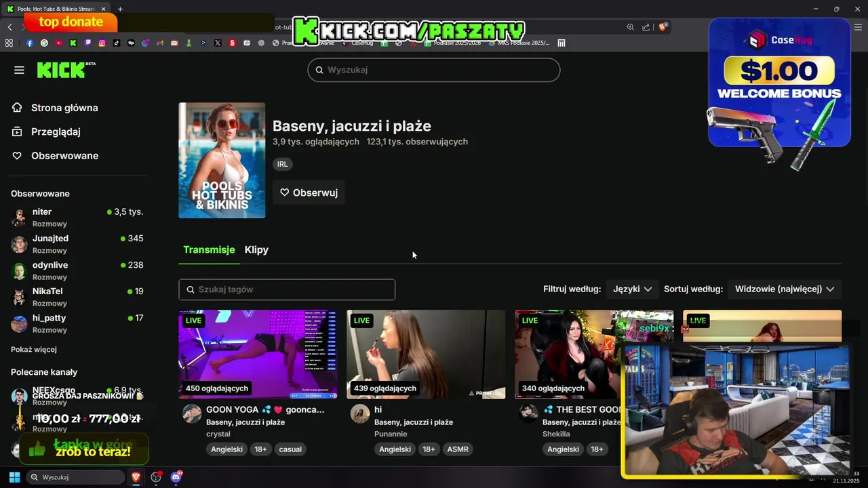Click the home icon beside Strona główna

tap(17, 108)
